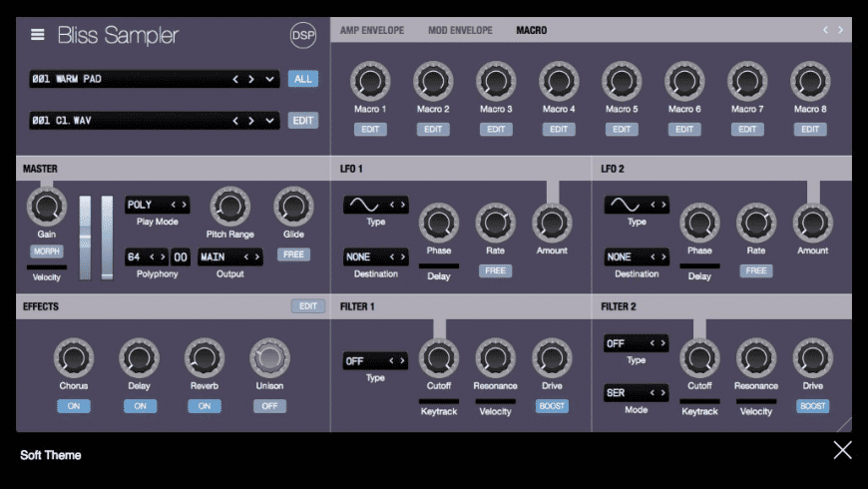Click the Filter 1 Cutoff knob
Viewport: 868px width, 489px height.
438,358
